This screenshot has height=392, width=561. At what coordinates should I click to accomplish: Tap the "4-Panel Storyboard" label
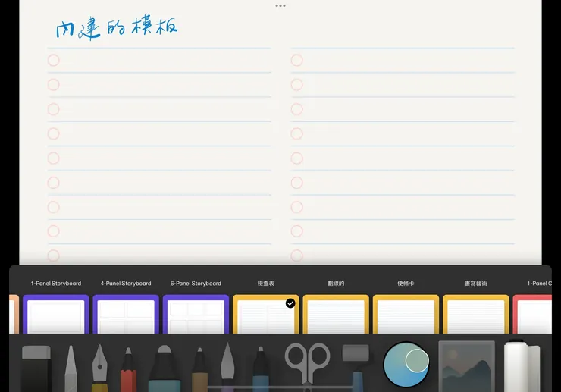coord(126,283)
